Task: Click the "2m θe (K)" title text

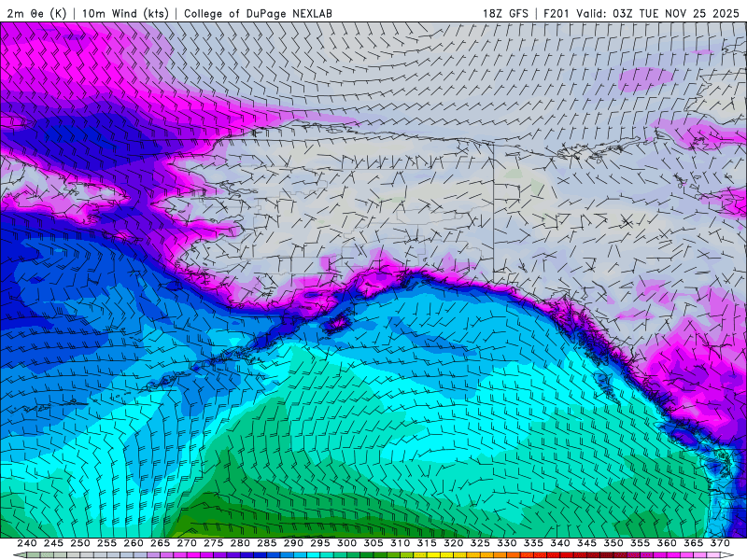Action: click(x=36, y=13)
